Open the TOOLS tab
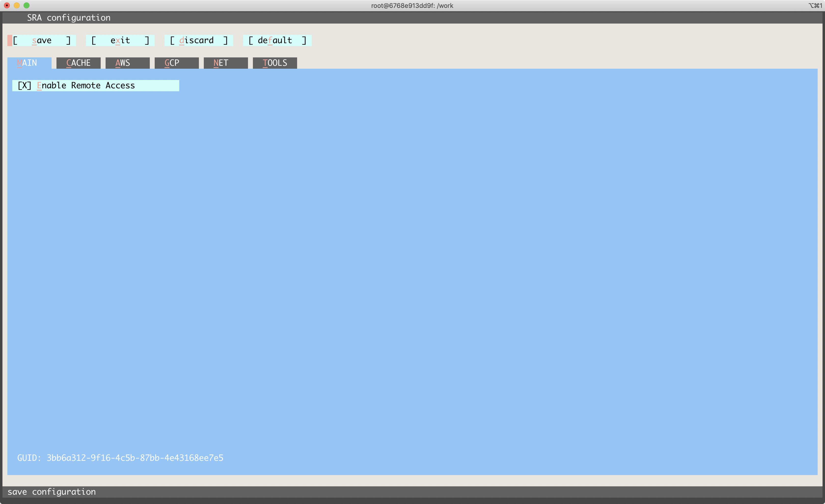 [275, 63]
